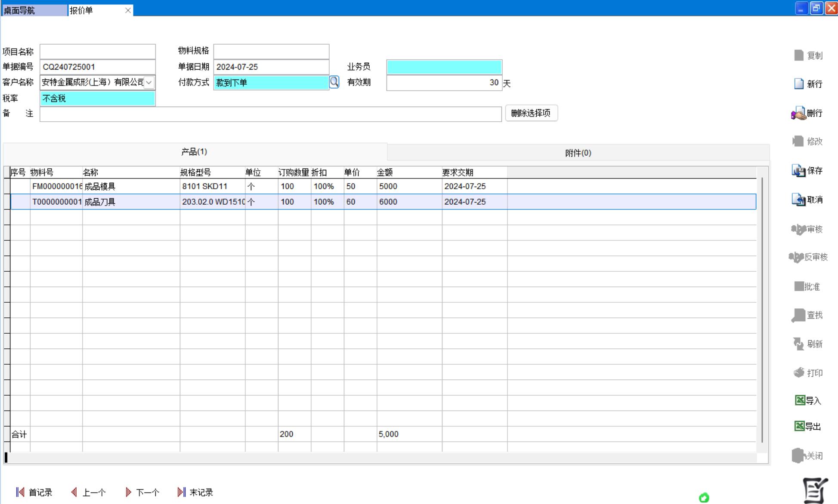Click the Cancel (取消) icon
Image resolution: width=838 pixels, height=504 pixels.
(799, 200)
